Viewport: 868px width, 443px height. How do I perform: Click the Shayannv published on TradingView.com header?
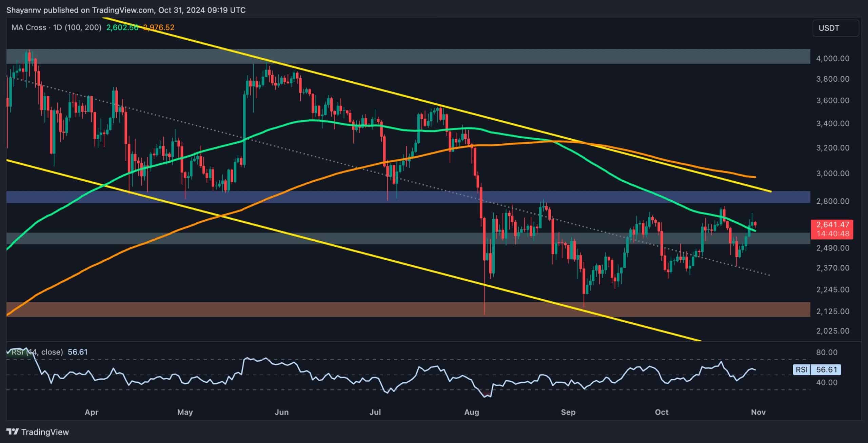click(x=126, y=10)
